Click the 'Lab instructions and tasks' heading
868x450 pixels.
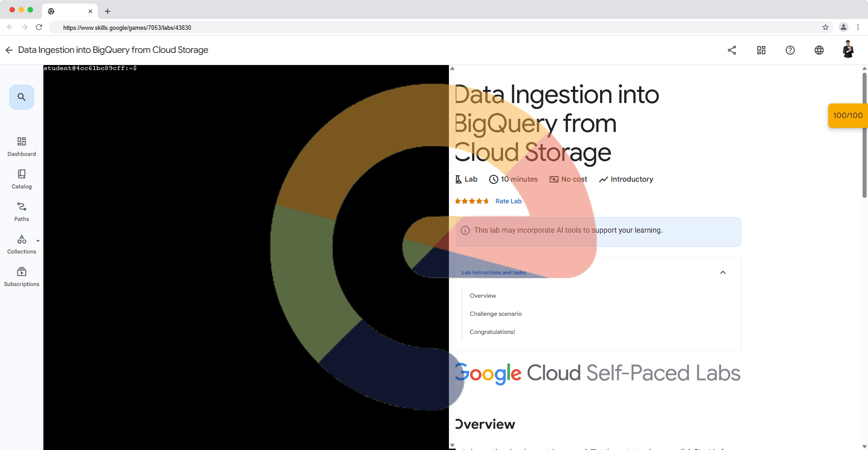pos(494,272)
